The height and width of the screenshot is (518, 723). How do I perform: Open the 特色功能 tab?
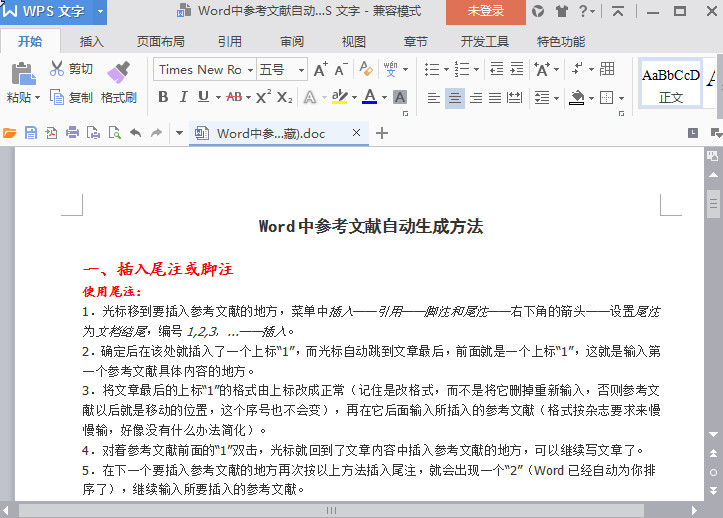pos(561,42)
